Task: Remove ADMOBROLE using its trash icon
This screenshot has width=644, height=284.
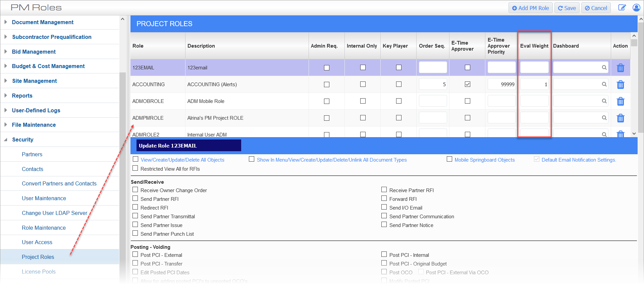Action: coord(620,101)
